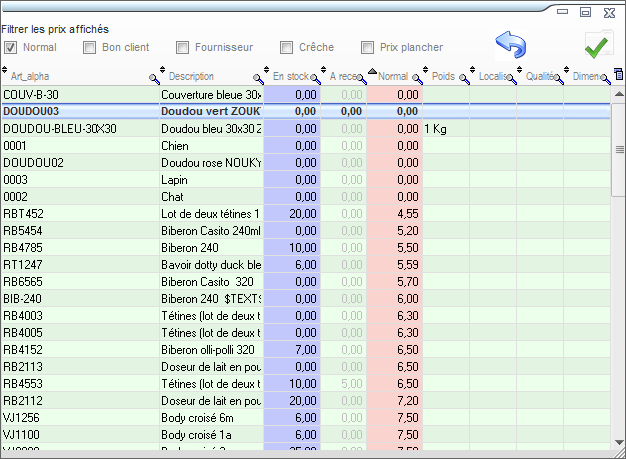
Task: Open column chooser icon at grid corner
Action: click(618, 75)
